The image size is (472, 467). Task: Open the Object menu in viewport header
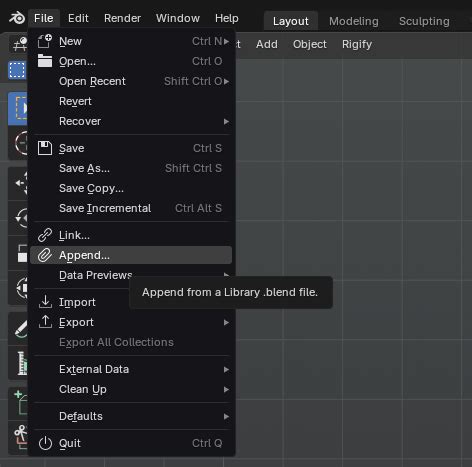coord(310,44)
